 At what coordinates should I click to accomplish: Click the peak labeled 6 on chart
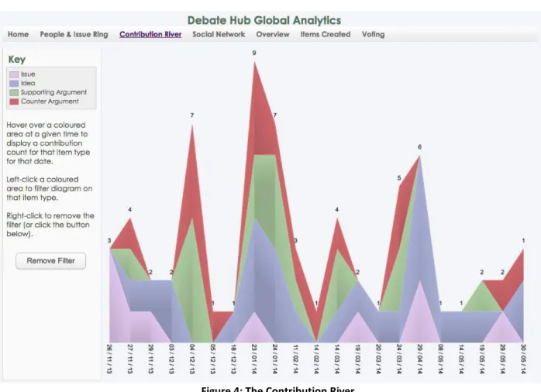[420, 147]
